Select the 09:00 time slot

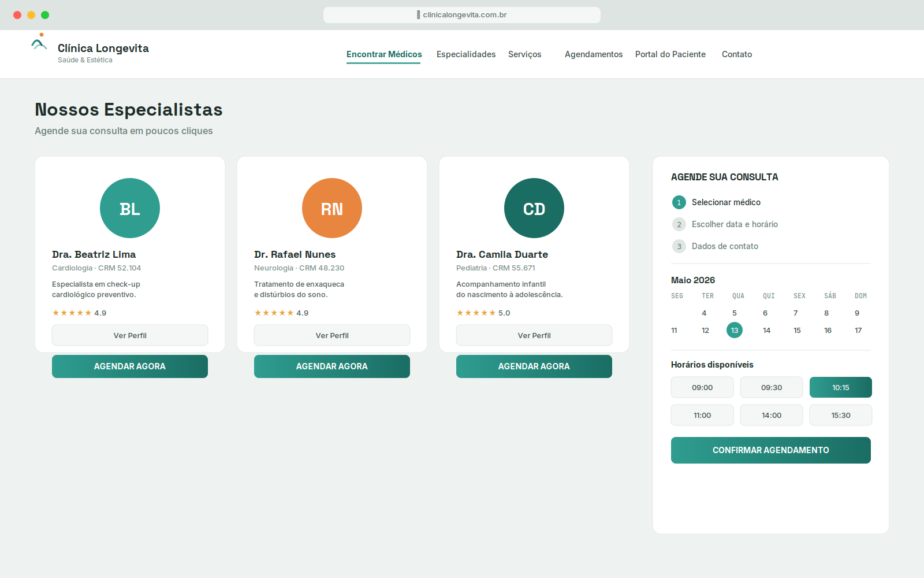[x=702, y=387]
